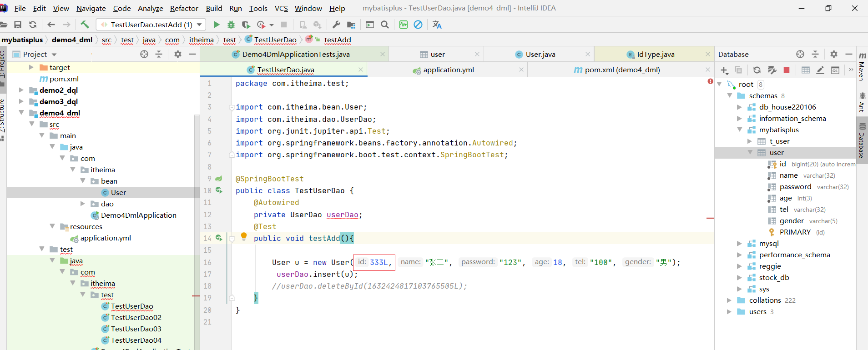
Task: Expand the demo2_dql module
Action: (x=21, y=90)
